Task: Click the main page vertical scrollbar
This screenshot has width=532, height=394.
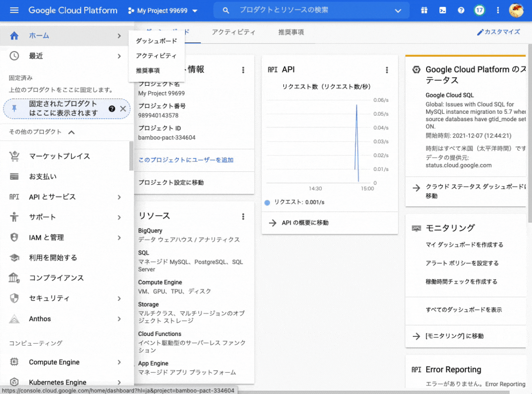Action: tap(530, 133)
